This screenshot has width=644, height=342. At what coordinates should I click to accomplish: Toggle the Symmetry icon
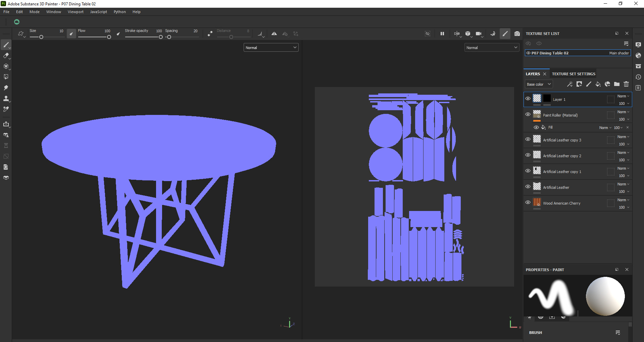click(x=274, y=34)
